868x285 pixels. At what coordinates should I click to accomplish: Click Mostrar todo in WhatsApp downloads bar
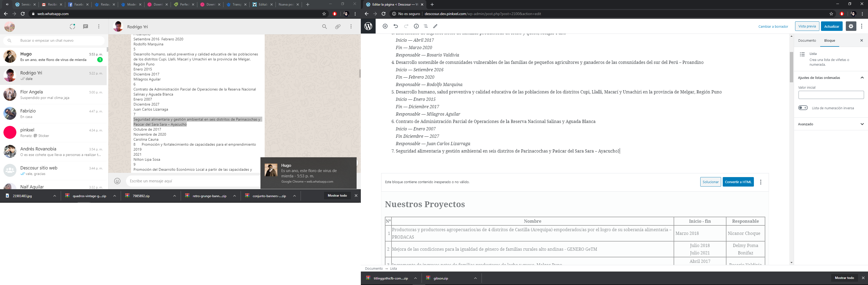[337, 196]
